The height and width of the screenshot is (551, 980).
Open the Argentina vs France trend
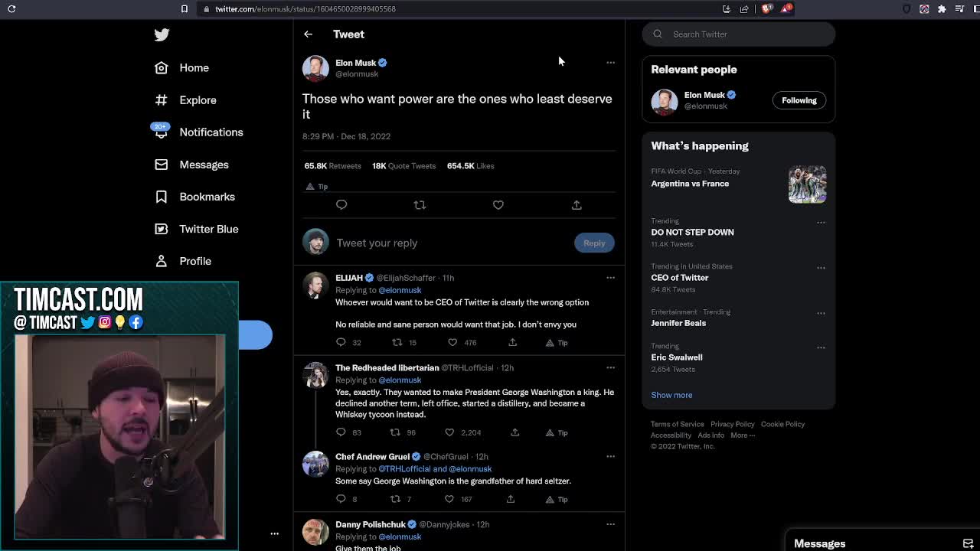690,184
